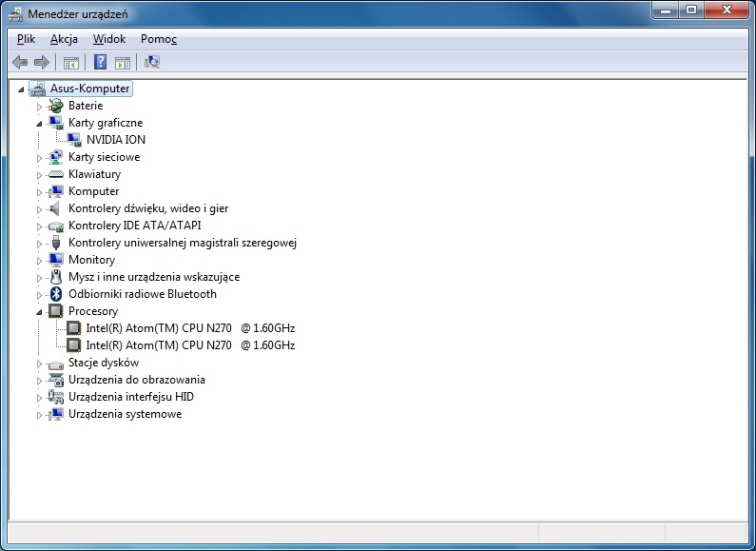This screenshot has width=756, height=551.
Task: Open the Help question-mark toolbar icon
Action: [x=100, y=62]
